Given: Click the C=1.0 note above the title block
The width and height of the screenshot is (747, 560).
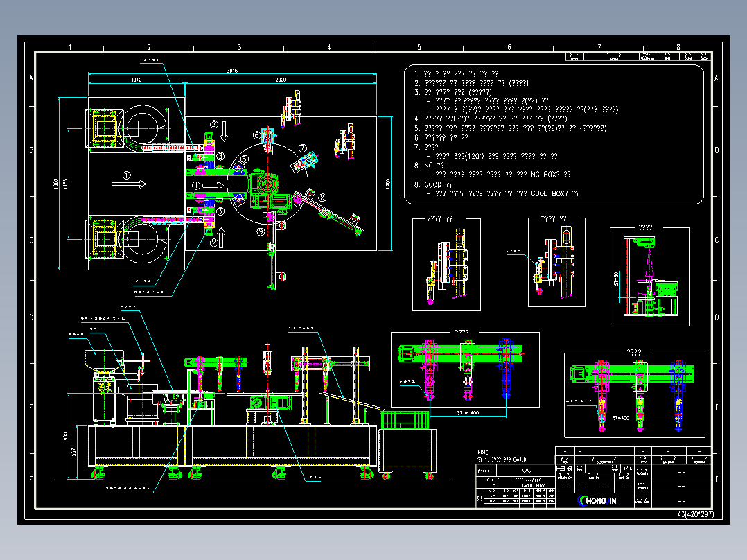Looking at the screenshot, I should coord(520,460).
